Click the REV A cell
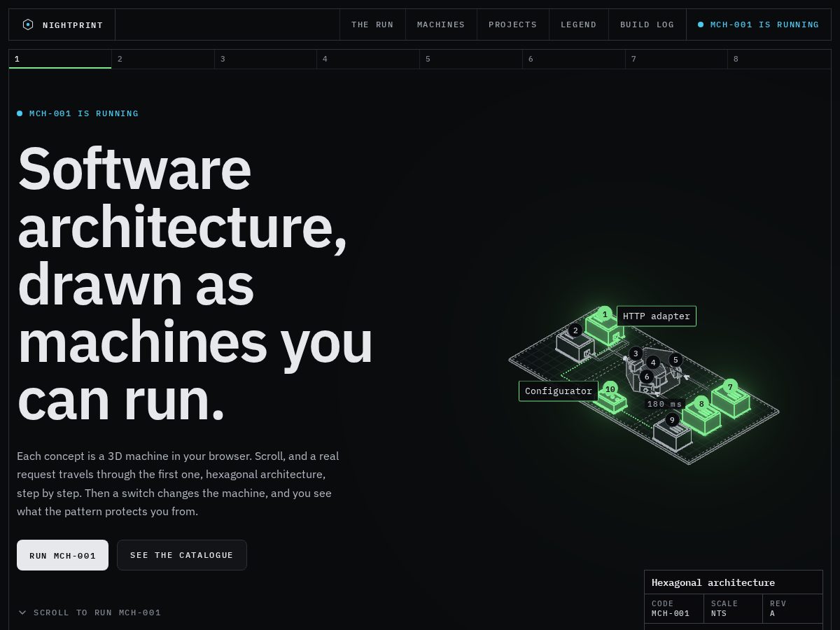 [x=793, y=608]
